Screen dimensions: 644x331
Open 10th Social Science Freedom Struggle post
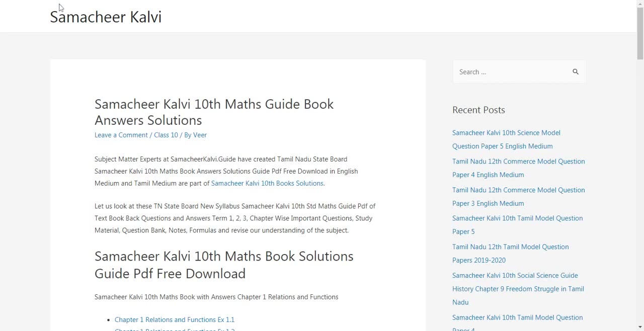[x=518, y=289]
